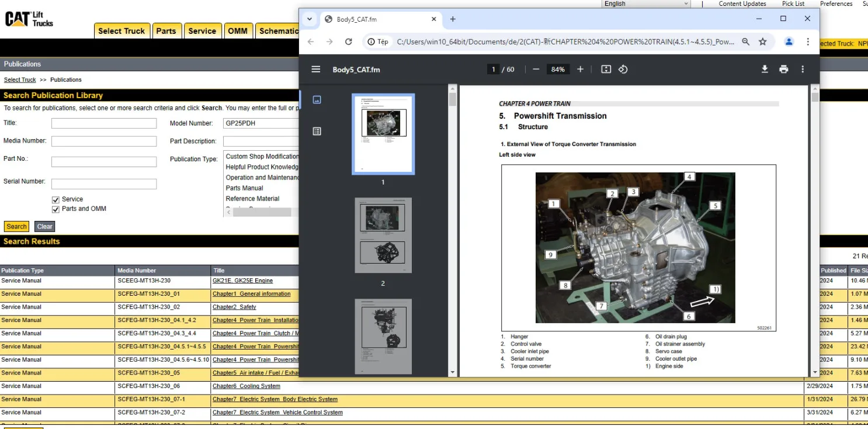Uncheck the Service checkbox
Image resolution: width=868 pixels, height=429 pixels.
click(x=56, y=199)
